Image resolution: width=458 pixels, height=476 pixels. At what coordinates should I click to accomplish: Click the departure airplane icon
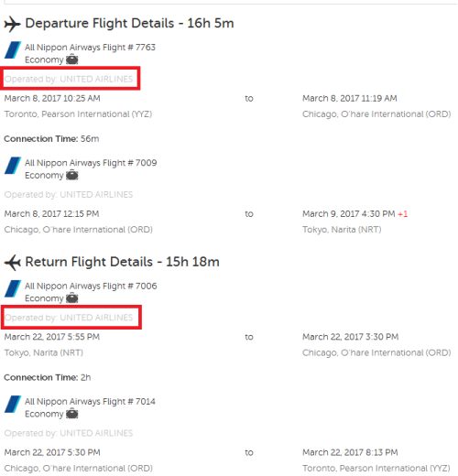(x=12, y=24)
